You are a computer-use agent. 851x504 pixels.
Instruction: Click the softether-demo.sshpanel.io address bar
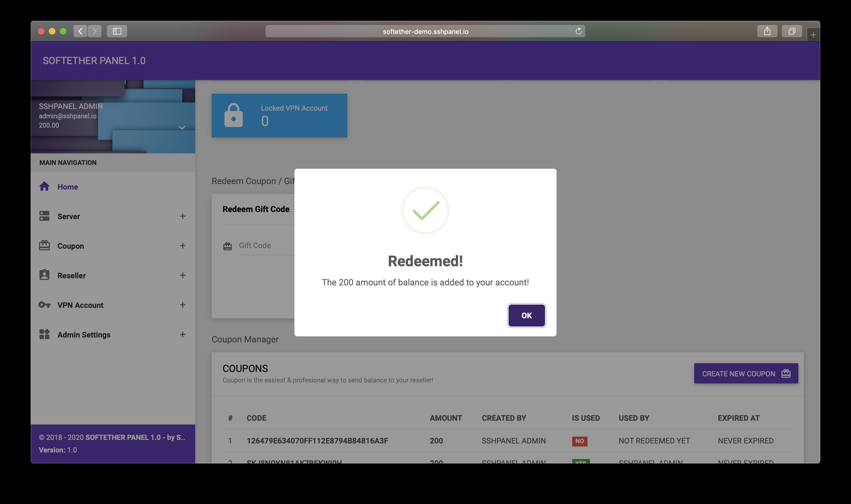point(425,31)
